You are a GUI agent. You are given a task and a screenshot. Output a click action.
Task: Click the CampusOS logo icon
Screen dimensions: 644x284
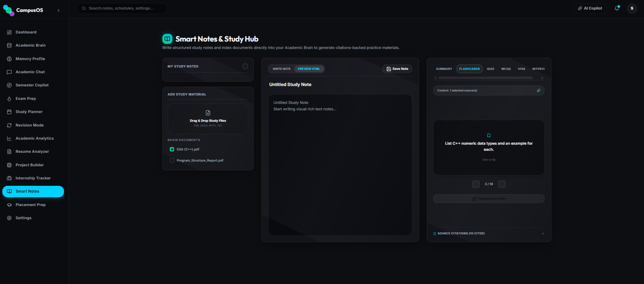(x=9, y=10)
